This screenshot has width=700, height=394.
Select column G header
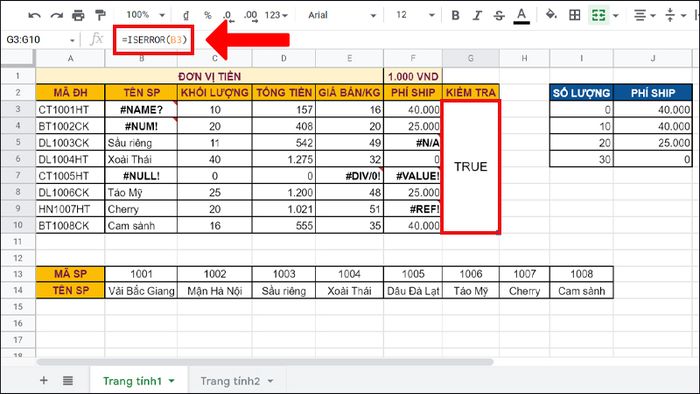(x=471, y=58)
